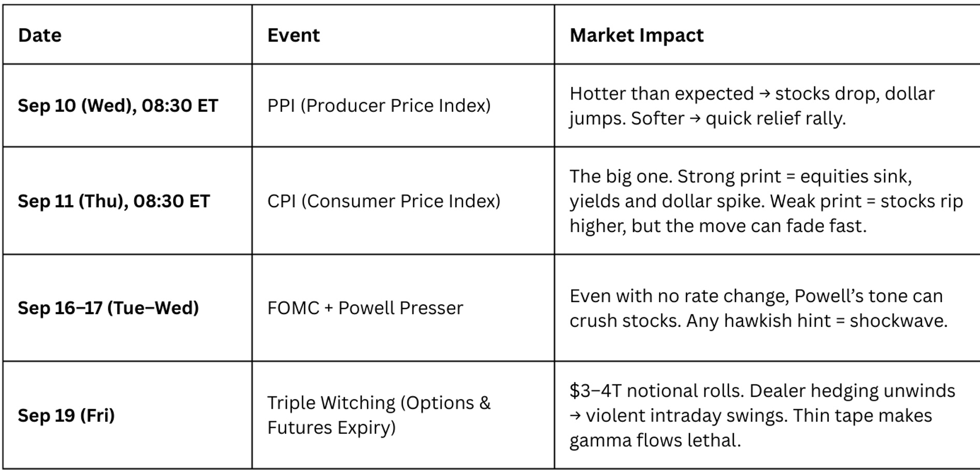Click the 'Any hawkish hint = shockwave' text

(817, 321)
